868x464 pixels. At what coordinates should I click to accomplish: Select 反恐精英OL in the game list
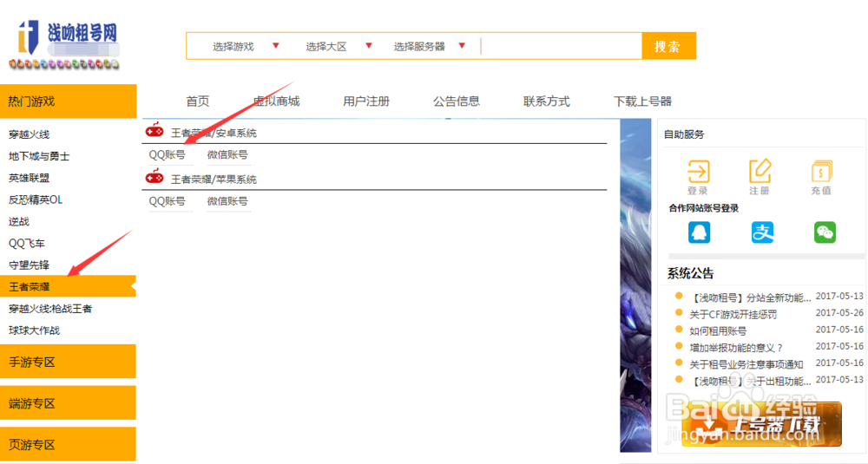click(x=36, y=199)
